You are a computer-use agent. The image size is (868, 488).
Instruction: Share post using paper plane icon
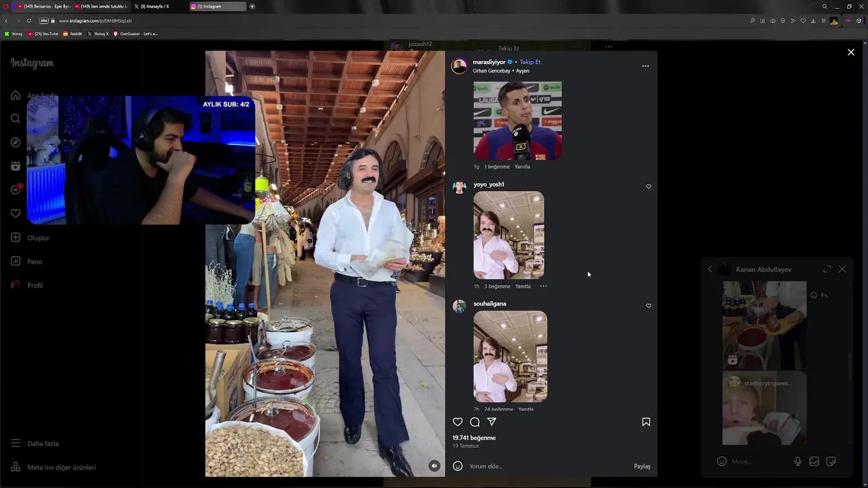coord(492,422)
